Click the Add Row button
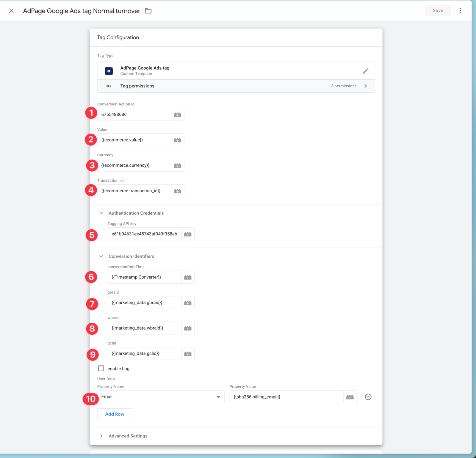This screenshot has width=476, height=458. tap(115, 414)
